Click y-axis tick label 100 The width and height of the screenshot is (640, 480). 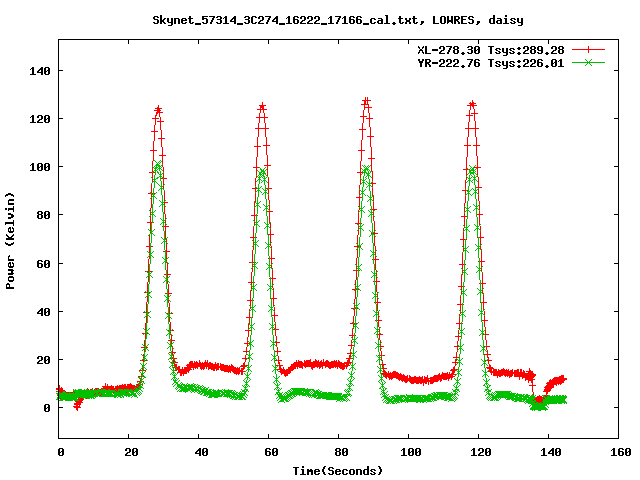tap(40, 167)
